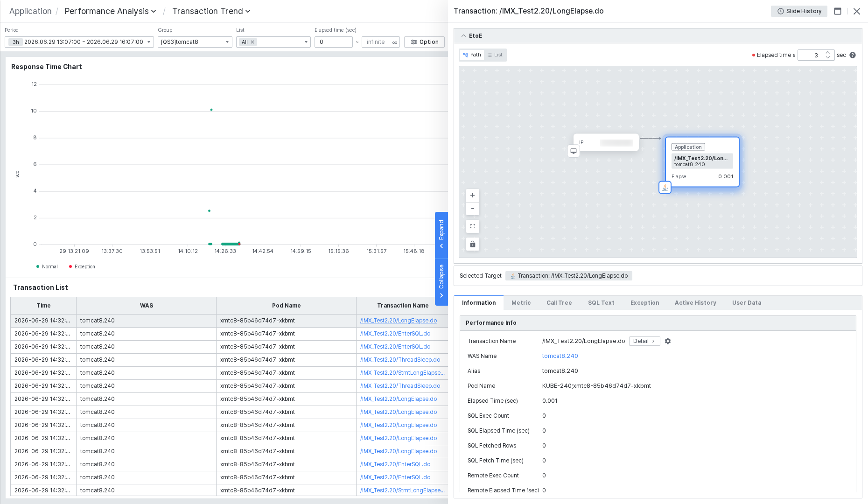
Task: Switch to the Call Tree tab
Action: tap(559, 303)
